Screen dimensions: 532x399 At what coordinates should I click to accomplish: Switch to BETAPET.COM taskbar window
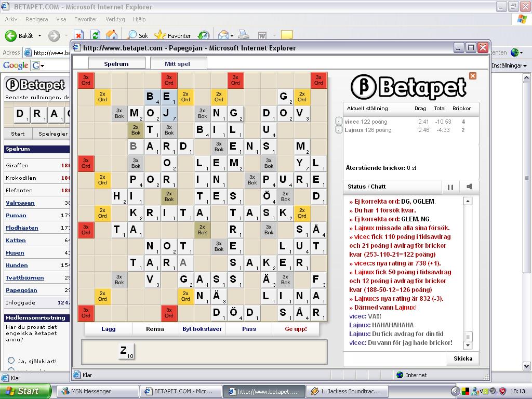point(181,391)
